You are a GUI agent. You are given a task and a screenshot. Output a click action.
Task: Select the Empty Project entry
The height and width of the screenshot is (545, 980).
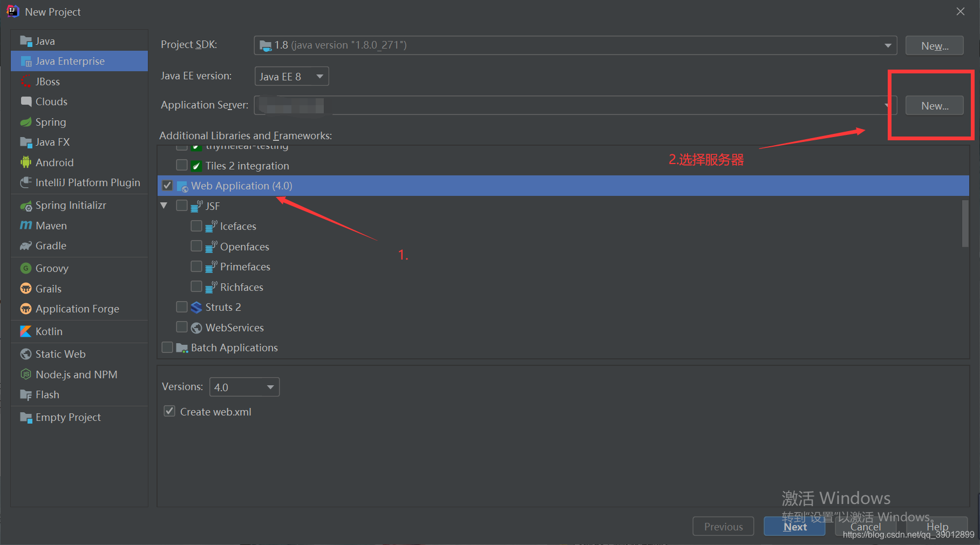79,417
